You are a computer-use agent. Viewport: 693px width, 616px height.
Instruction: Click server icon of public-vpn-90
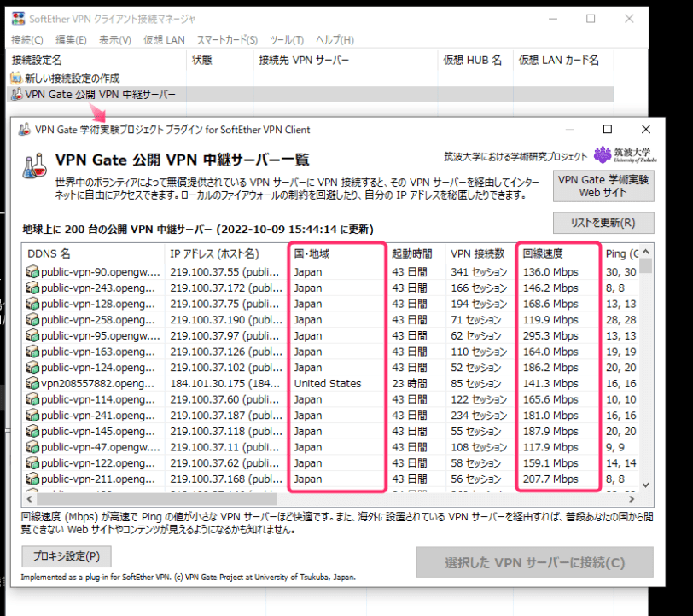[32, 272]
